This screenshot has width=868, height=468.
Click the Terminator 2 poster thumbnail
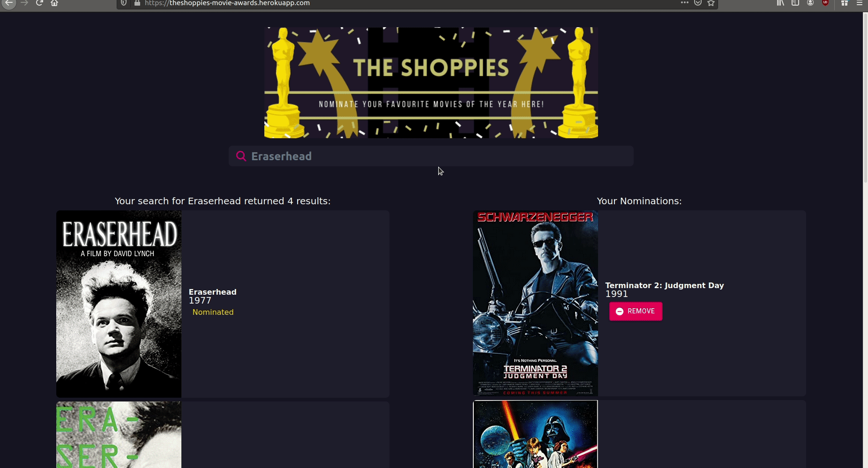[535, 303]
